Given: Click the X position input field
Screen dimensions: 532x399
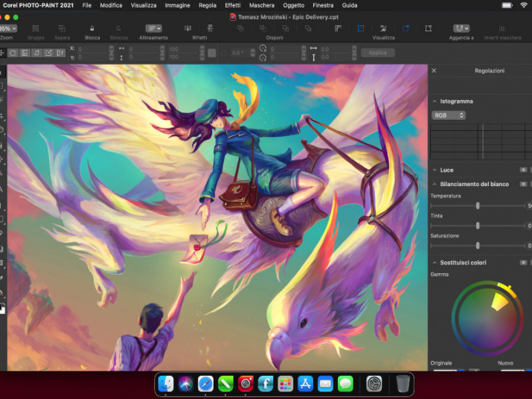Looking at the screenshot, I should [x=92, y=49].
